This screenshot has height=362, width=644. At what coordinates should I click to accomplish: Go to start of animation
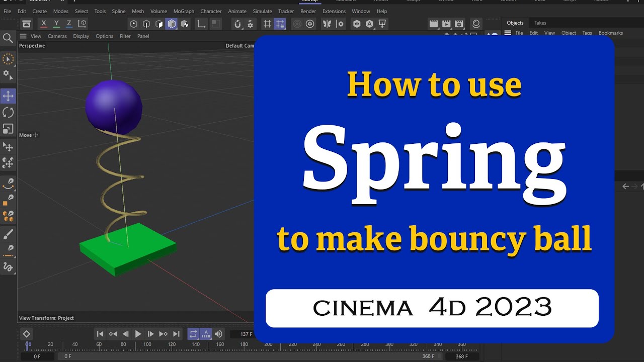[x=100, y=334]
